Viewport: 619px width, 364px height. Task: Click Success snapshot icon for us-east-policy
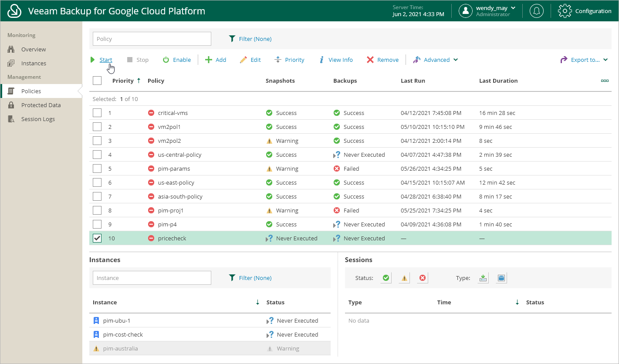click(x=269, y=182)
